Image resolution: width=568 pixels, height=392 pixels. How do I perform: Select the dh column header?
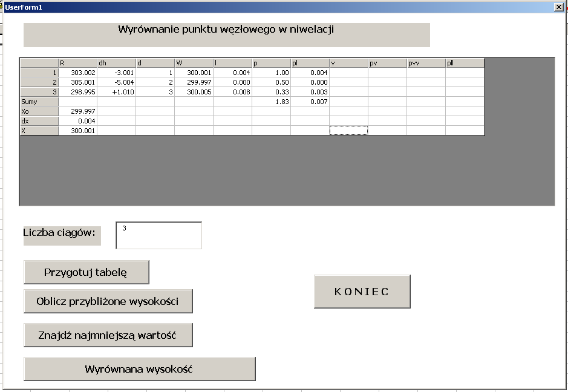(x=117, y=63)
